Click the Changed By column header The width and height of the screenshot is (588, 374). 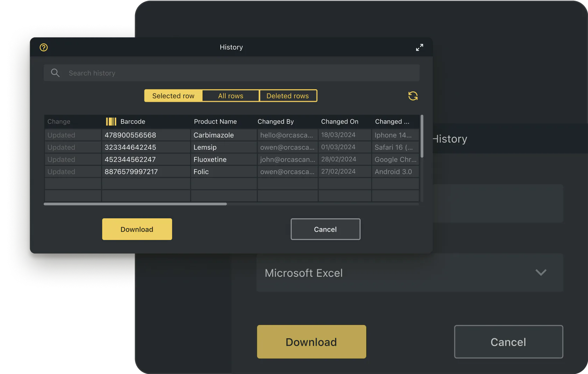(x=276, y=121)
